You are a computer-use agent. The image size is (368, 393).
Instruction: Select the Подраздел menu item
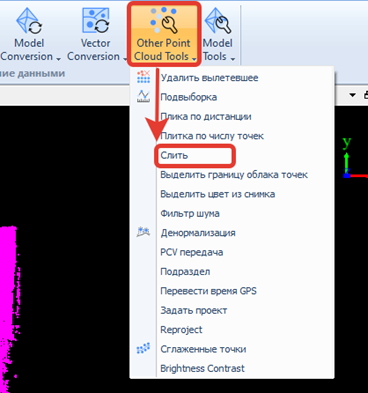tap(232, 271)
